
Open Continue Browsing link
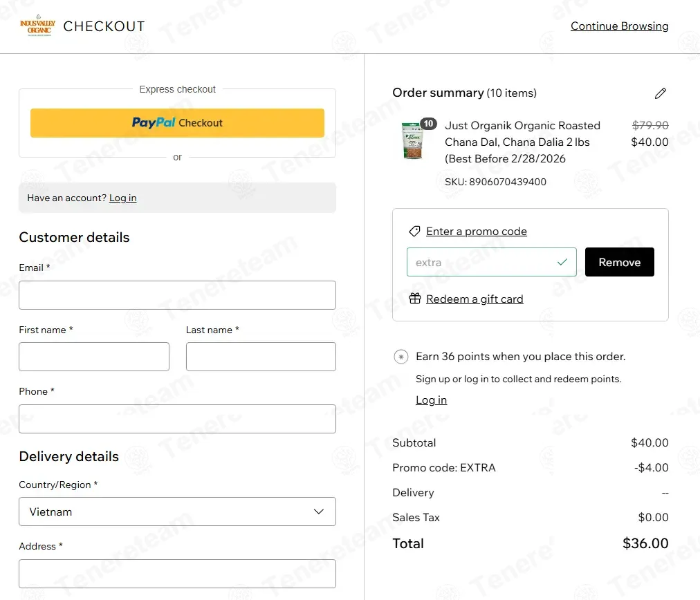pyautogui.click(x=619, y=26)
